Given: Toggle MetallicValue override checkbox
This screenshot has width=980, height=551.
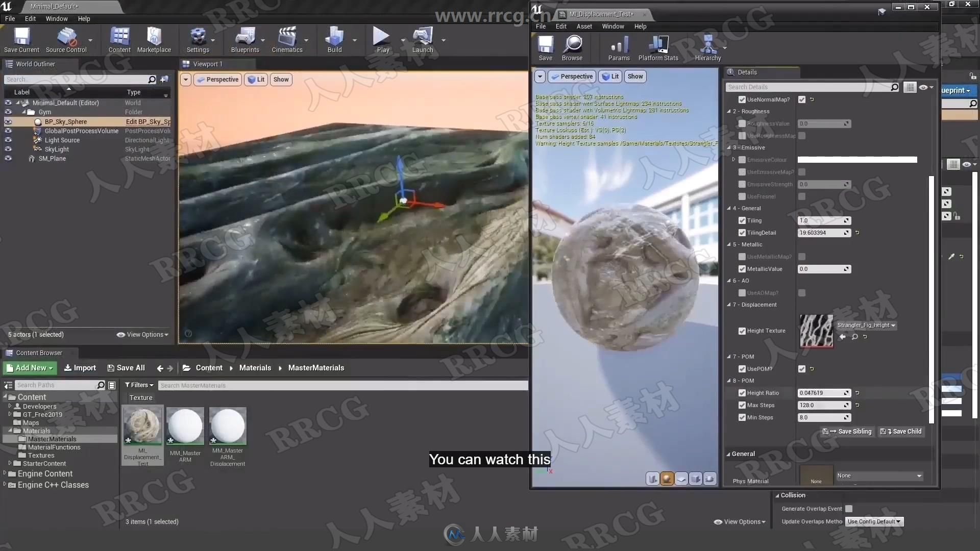Looking at the screenshot, I should 742,269.
